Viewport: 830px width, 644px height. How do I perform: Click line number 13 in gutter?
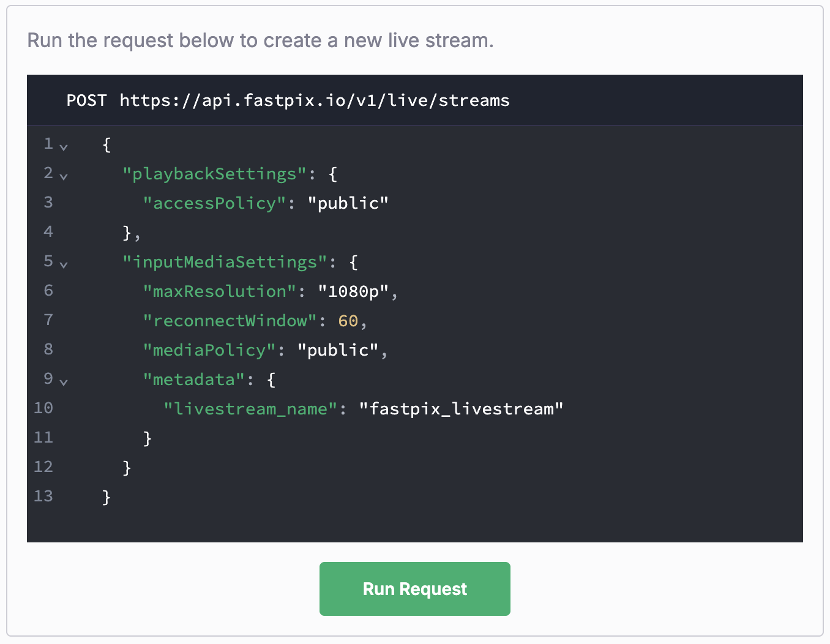[43, 496]
